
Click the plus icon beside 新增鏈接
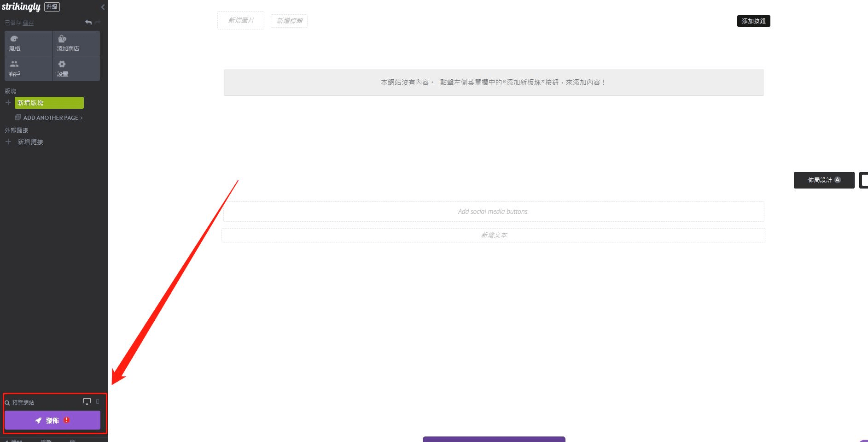tap(7, 141)
